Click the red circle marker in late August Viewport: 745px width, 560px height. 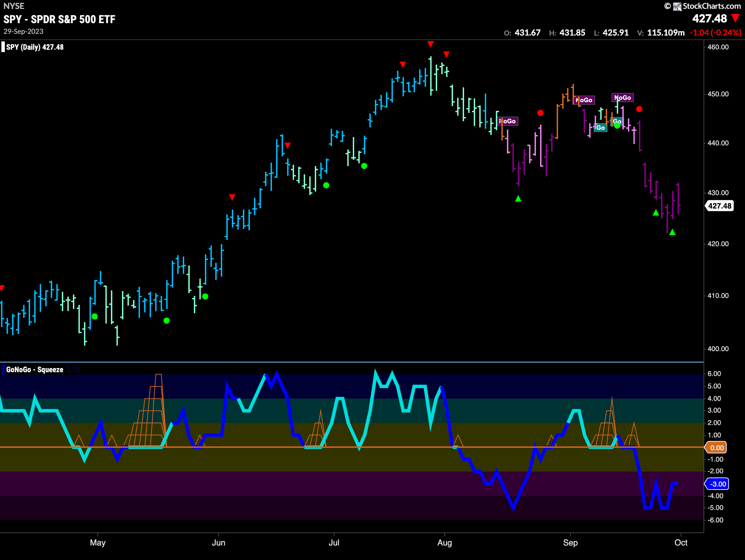(x=540, y=113)
